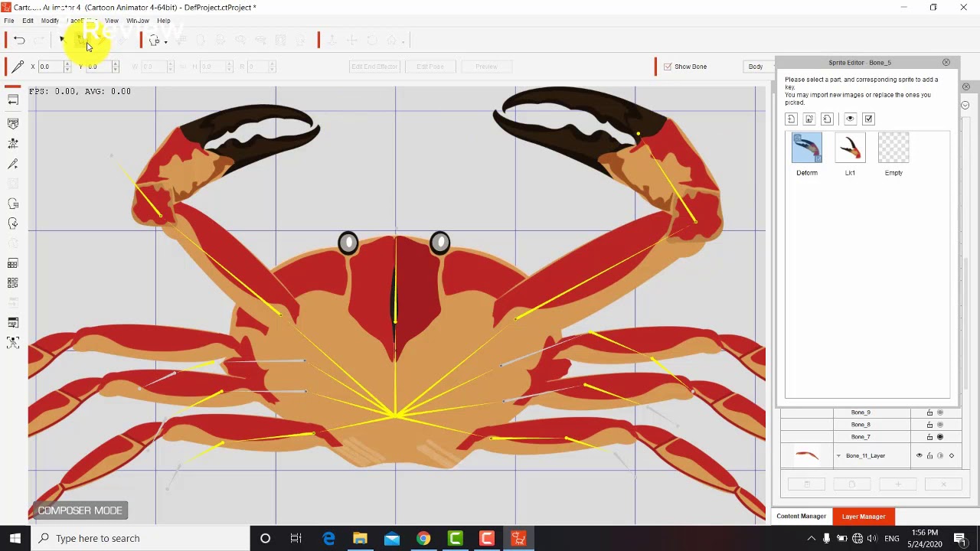Click the taskbar search box

139,538
